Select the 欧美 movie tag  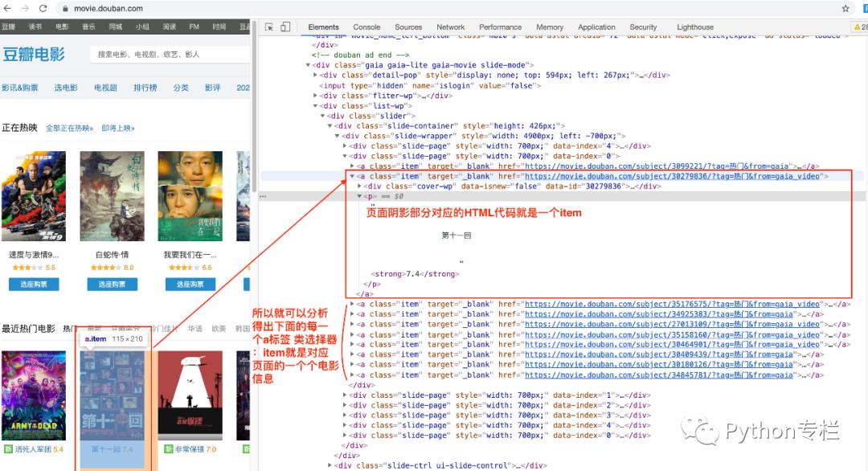click(x=219, y=328)
